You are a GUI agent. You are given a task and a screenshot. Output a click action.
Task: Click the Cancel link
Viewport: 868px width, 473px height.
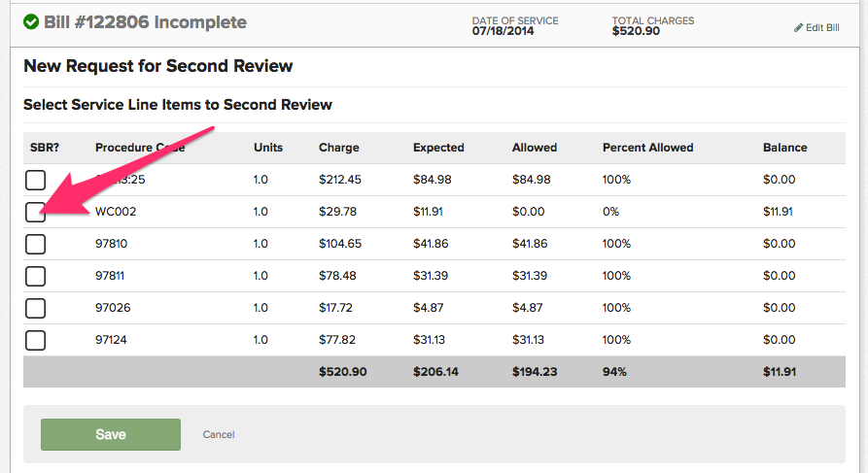point(219,434)
